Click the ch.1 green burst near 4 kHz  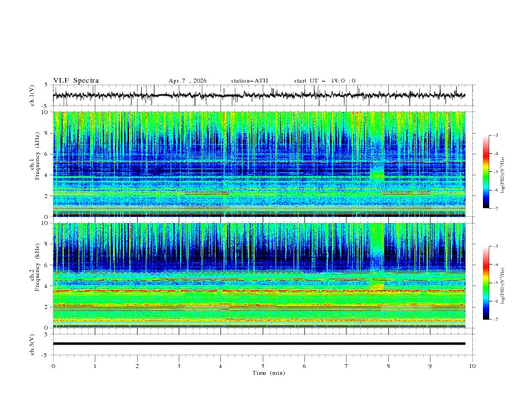click(377, 174)
